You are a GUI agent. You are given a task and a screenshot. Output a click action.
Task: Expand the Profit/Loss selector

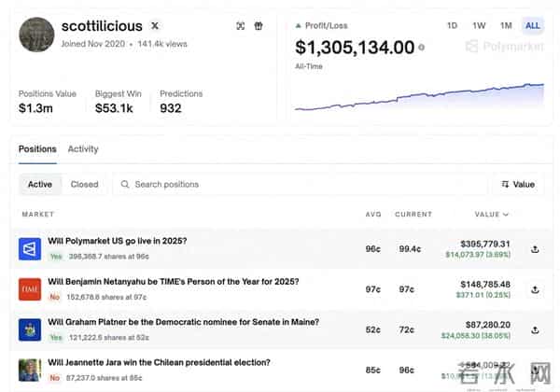320,25
